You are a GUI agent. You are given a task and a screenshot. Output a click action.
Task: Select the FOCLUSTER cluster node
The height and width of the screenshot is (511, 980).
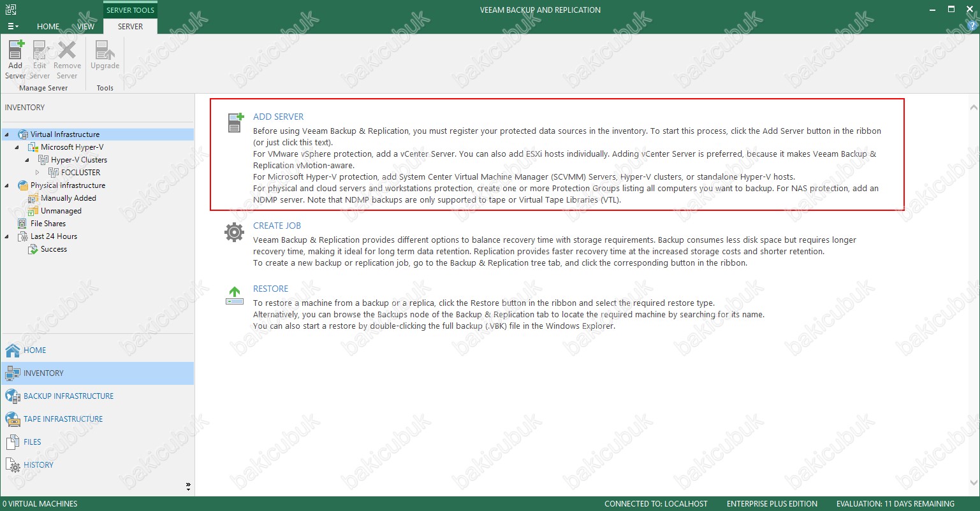tap(80, 173)
